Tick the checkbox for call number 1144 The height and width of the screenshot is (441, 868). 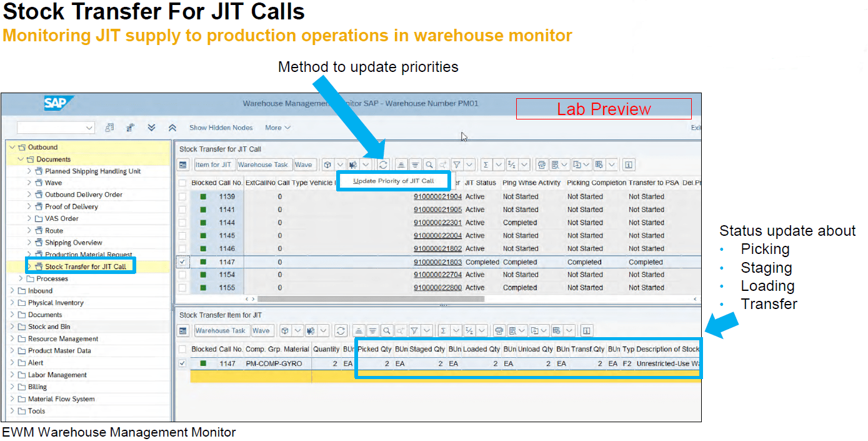click(182, 223)
